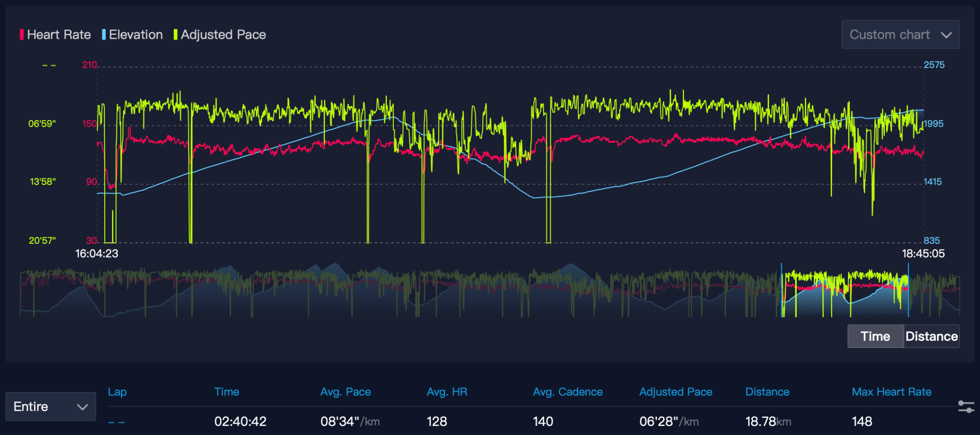Click the 210 heart rate axis label
The width and height of the screenshot is (980, 435).
click(x=89, y=65)
